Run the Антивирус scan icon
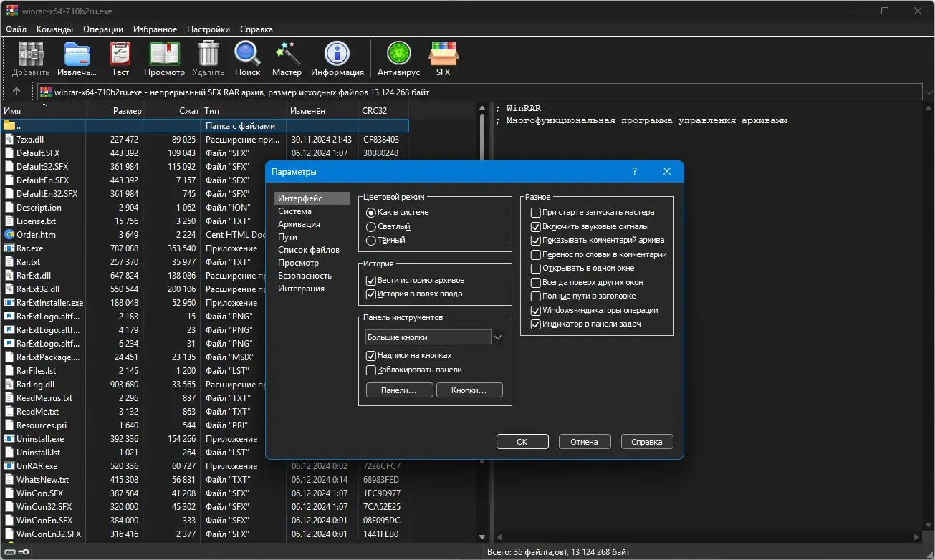 coord(398,55)
